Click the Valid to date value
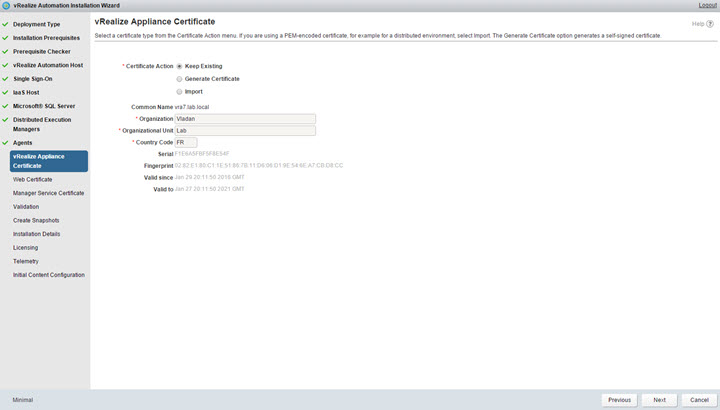This screenshot has width=720, height=410. click(210, 189)
